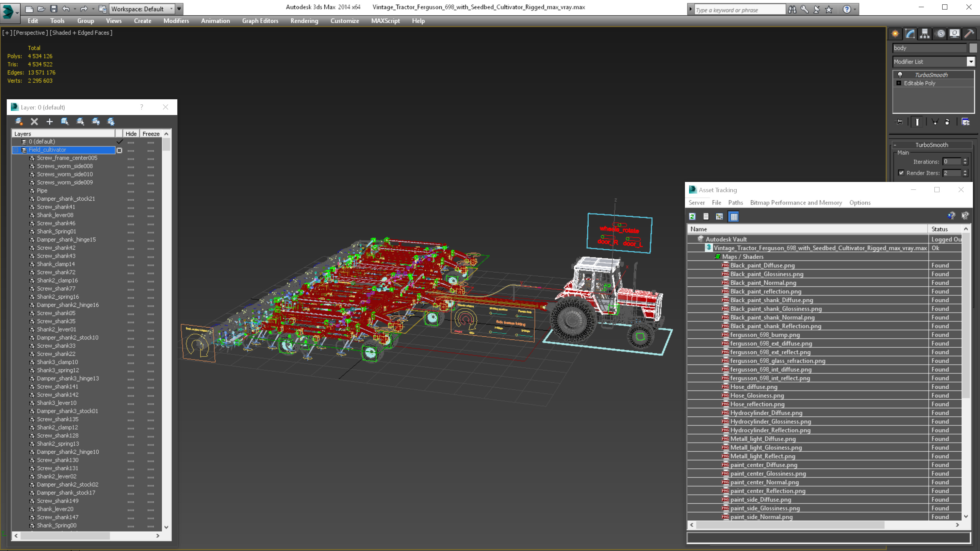Click the viewport [+] menu label

tap(7, 33)
